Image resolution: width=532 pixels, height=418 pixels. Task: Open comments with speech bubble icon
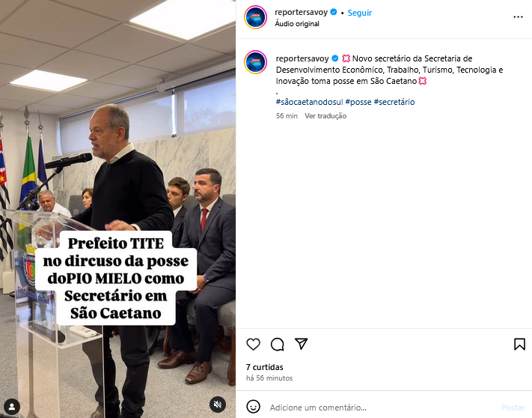pos(277,344)
